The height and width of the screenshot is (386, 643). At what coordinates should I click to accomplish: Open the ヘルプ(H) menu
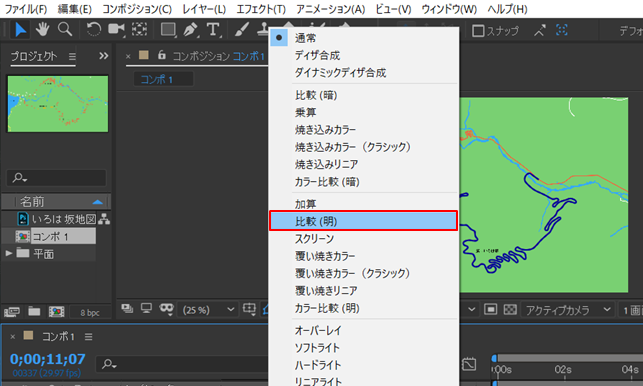click(507, 9)
